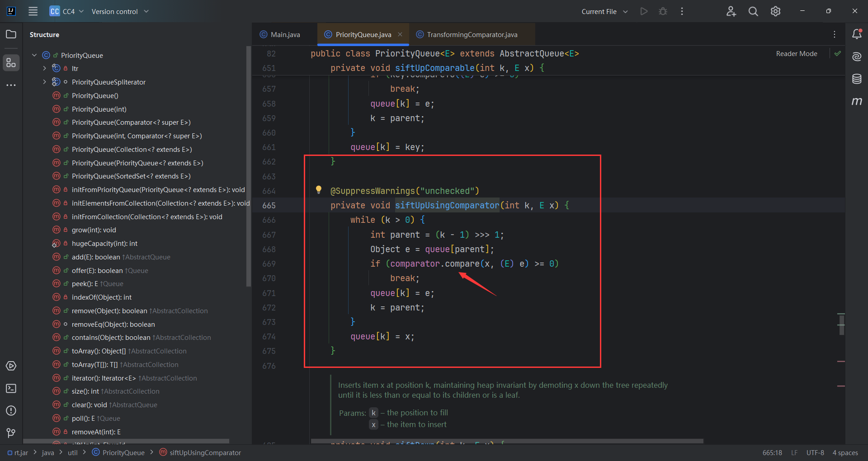Viewport: 868px width, 461px height.
Task: Click the inspection checkmark widget
Action: (x=838, y=53)
